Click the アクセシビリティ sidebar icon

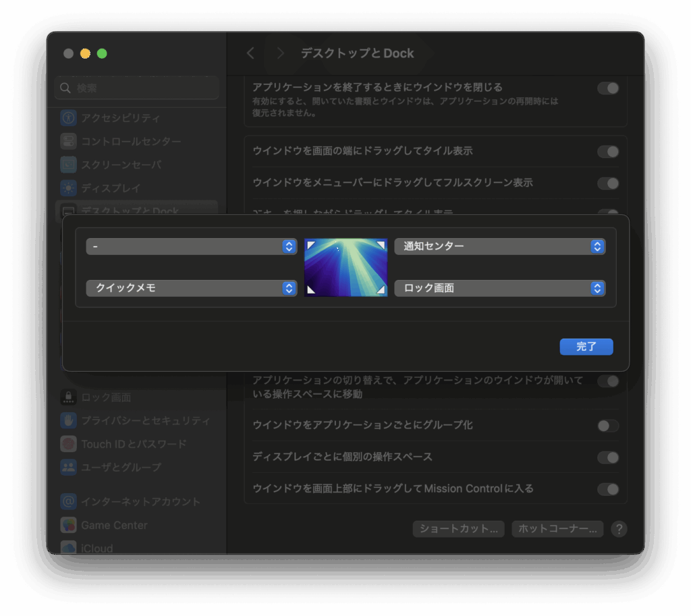coord(68,118)
